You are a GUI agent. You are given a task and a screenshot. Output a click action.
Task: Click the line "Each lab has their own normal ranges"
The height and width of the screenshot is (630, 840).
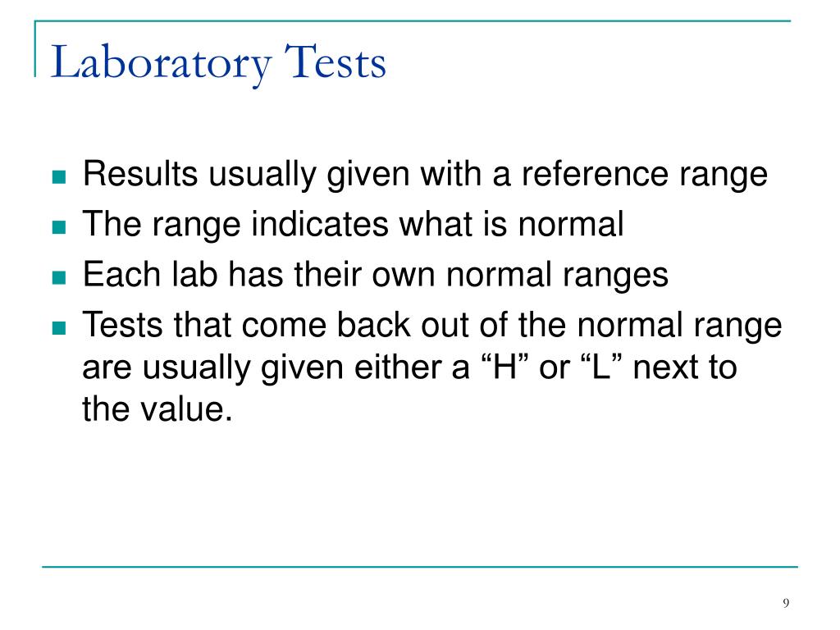[376, 275]
